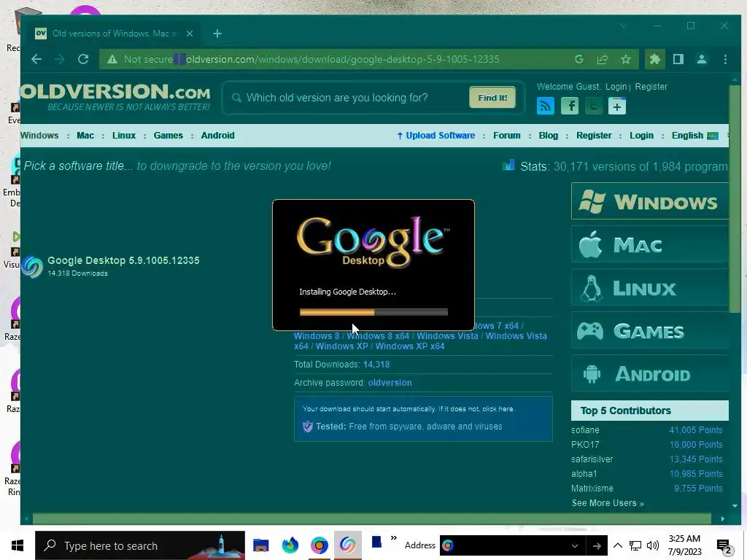This screenshot has height=560, width=747.
Task: Open contributor safarisilver's profile
Action: pos(592,459)
